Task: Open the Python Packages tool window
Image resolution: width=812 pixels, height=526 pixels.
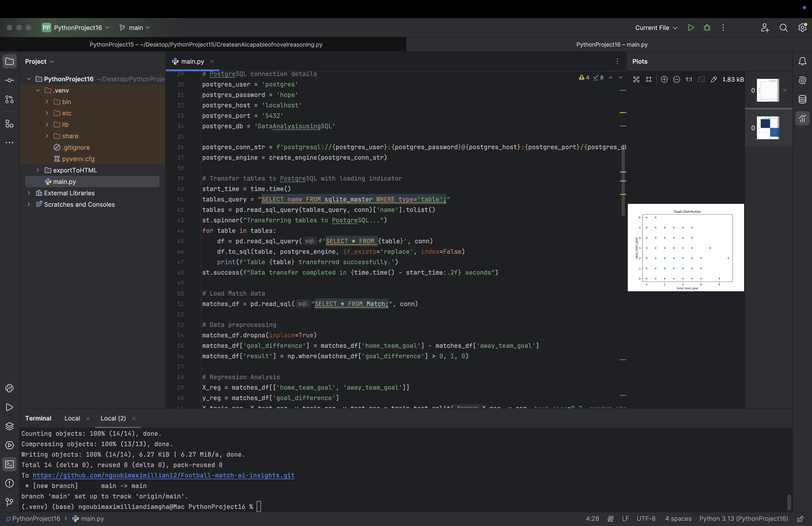Action: pyautogui.click(x=9, y=426)
